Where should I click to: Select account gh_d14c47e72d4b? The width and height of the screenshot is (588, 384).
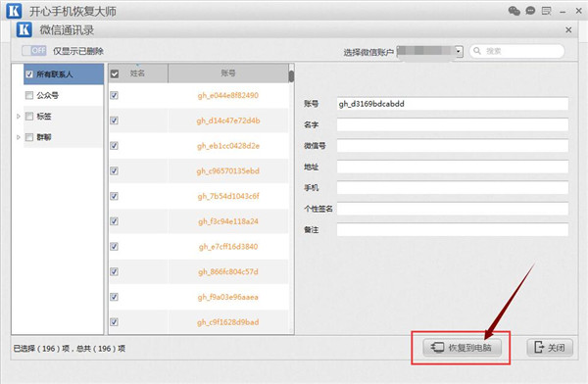228,120
